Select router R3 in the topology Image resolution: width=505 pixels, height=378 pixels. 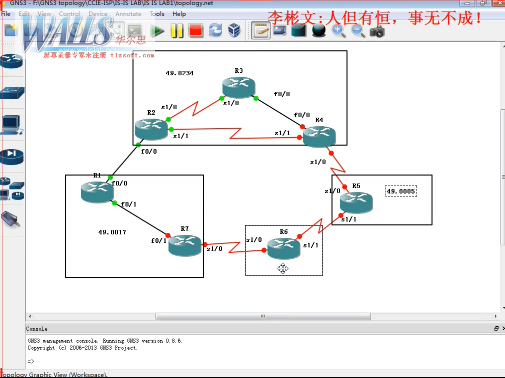pos(239,87)
